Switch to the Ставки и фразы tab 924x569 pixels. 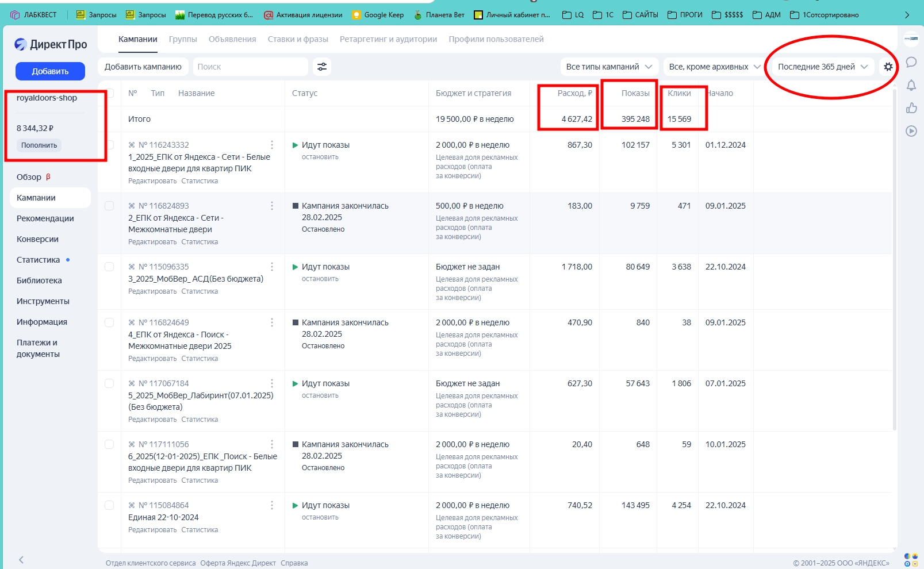pos(298,39)
